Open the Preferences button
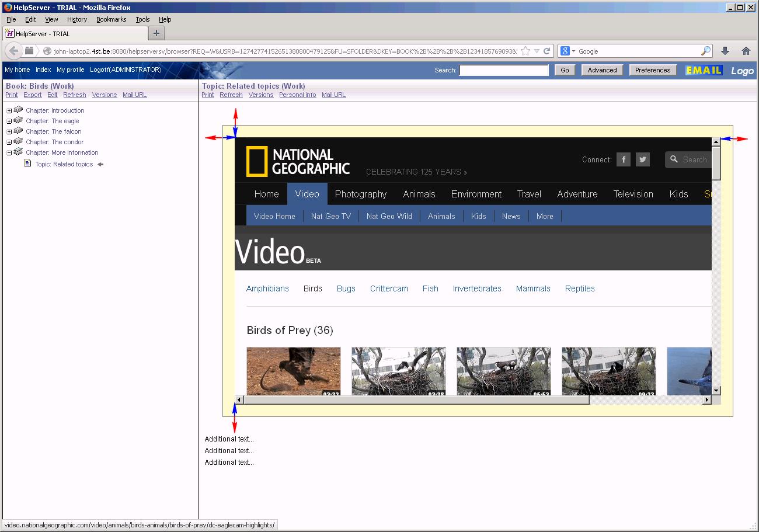 652,70
